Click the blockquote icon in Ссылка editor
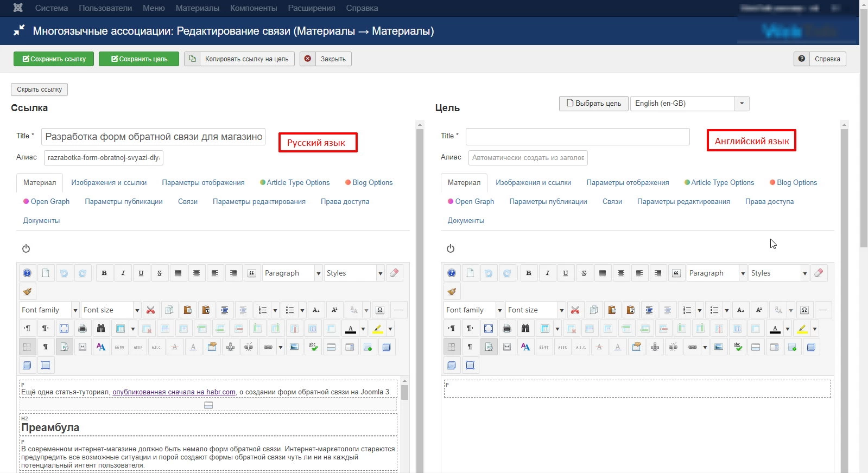Screen dimensions: 868x473 point(252,273)
